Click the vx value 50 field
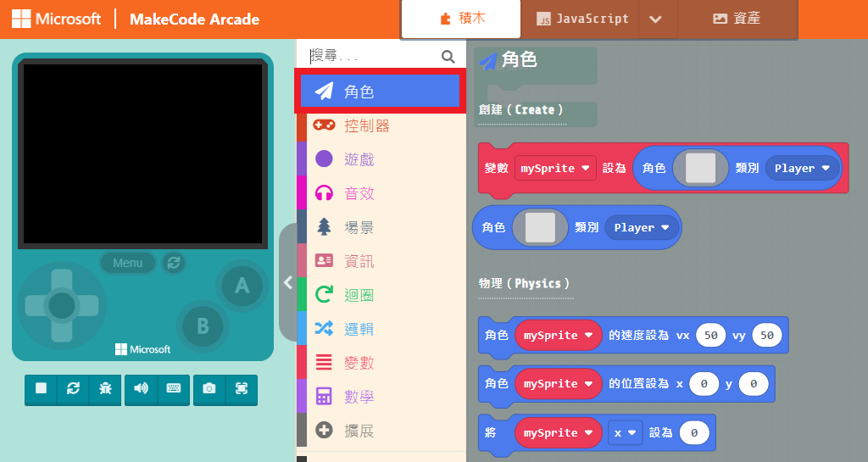This screenshot has height=462, width=868. (711, 336)
